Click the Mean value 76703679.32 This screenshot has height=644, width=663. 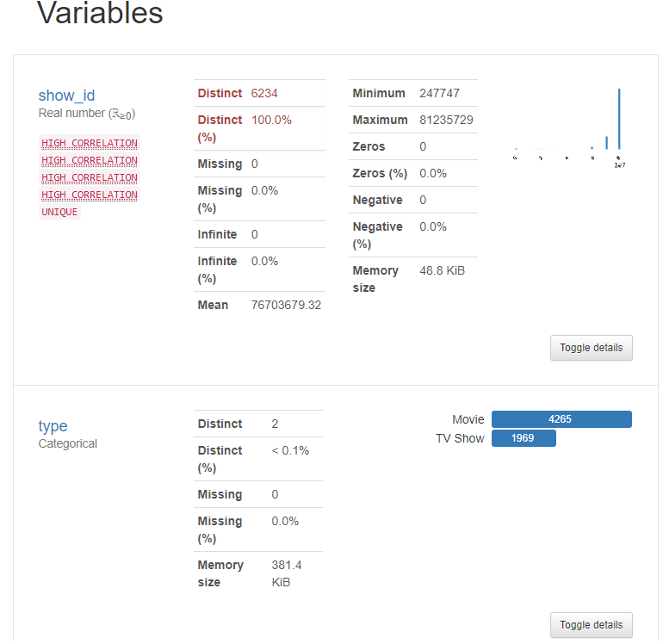(286, 305)
